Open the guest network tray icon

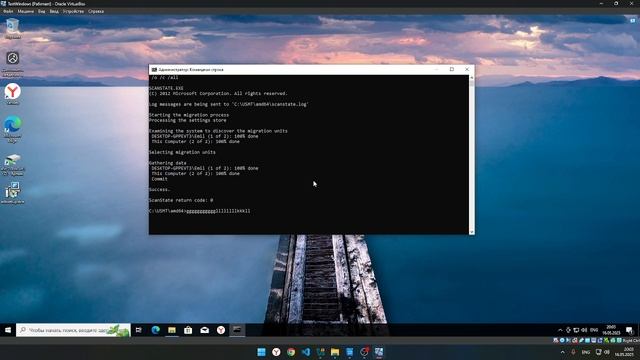[576, 330]
